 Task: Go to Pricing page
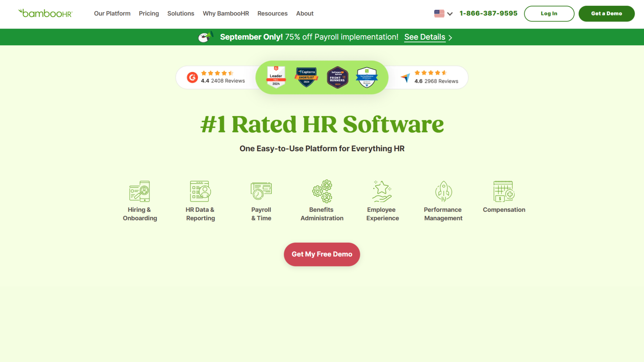click(149, 13)
